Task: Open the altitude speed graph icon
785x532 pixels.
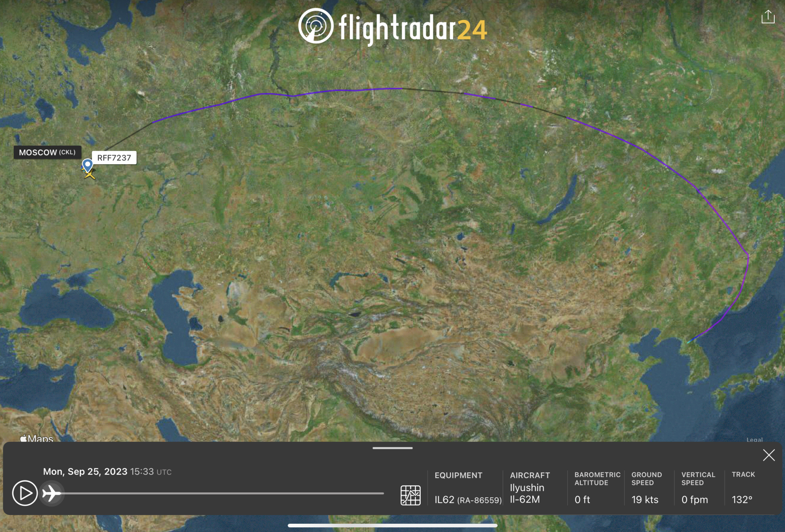Action: click(x=410, y=495)
